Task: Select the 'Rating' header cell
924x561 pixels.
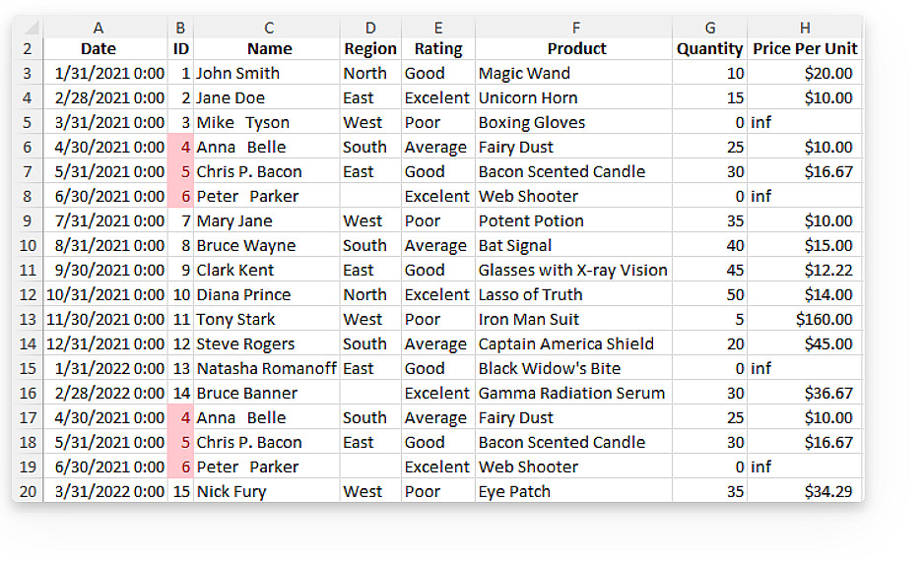Action: coord(437,48)
